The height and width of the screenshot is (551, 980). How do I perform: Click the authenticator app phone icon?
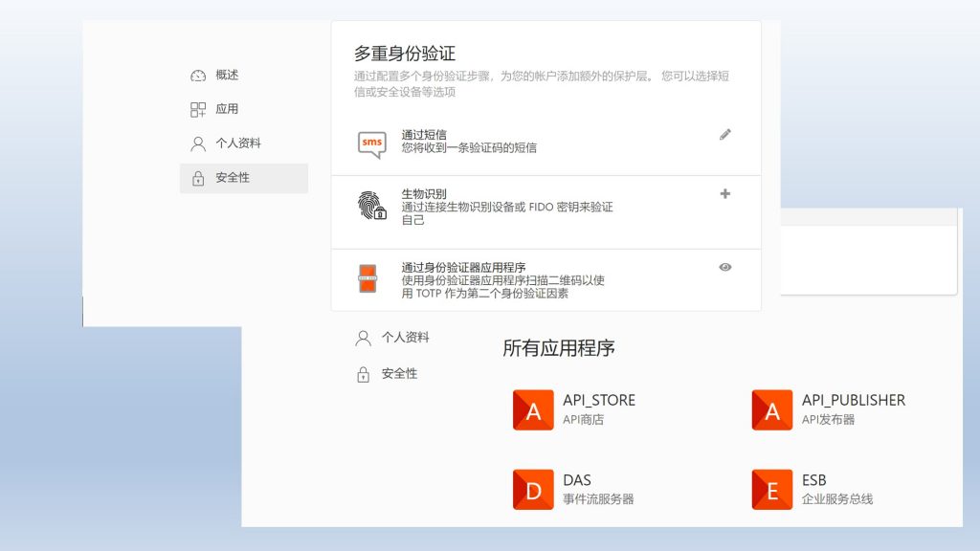(367, 279)
